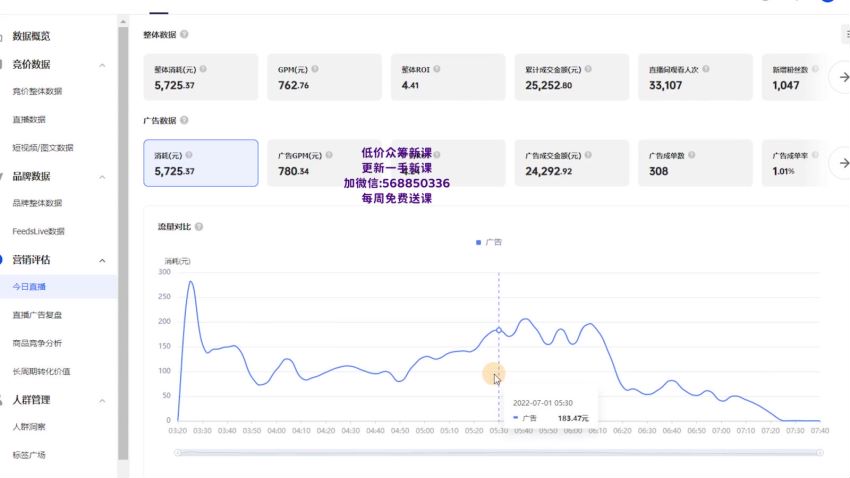The width and height of the screenshot is (850, 478).
Task: Collapse the 竞价数据 sidebar section
Action: 102,66
